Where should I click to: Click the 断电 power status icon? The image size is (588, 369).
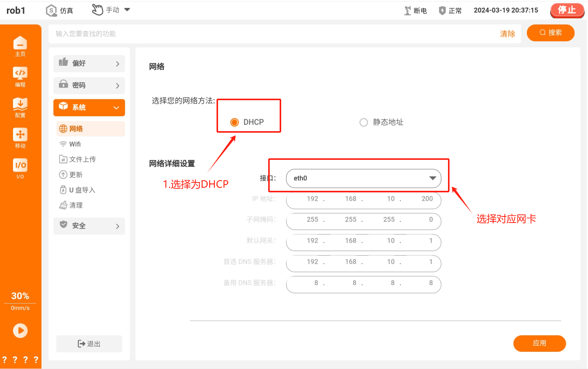408,11
